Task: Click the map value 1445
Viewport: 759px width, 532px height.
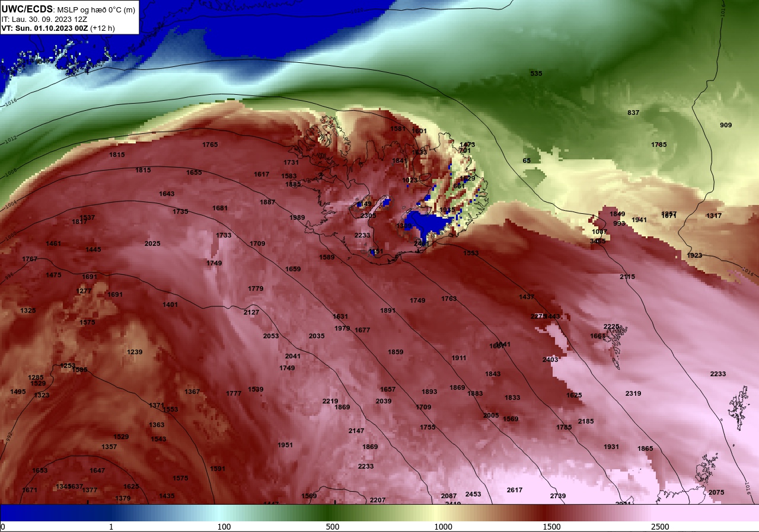Action: point(93,249)
